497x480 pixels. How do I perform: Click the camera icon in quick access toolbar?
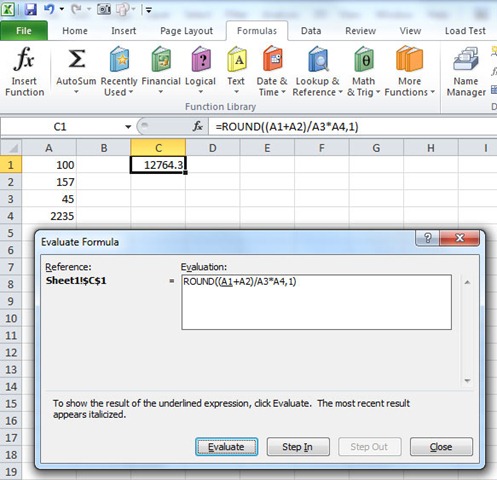104,9
